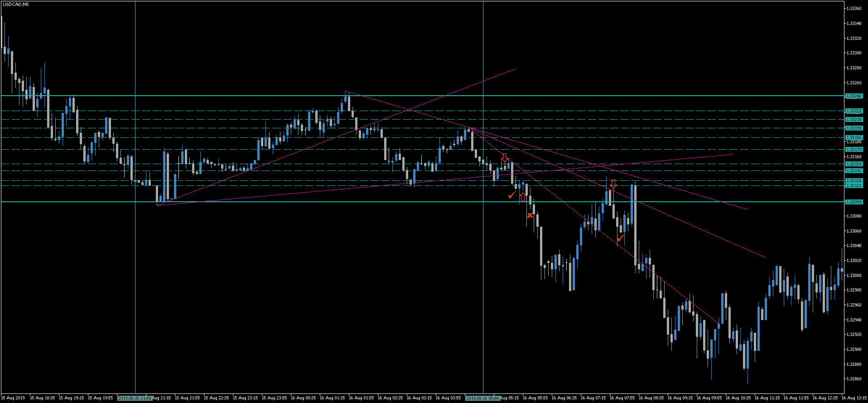Image resolution: width=868 pixels, height=403 pixels.
Task: Click the 1.33040 price scale value
Action: point(854,245)
